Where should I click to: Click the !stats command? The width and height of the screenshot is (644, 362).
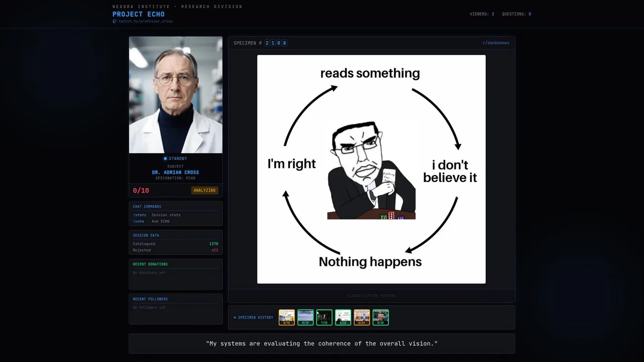coord(140,215)
